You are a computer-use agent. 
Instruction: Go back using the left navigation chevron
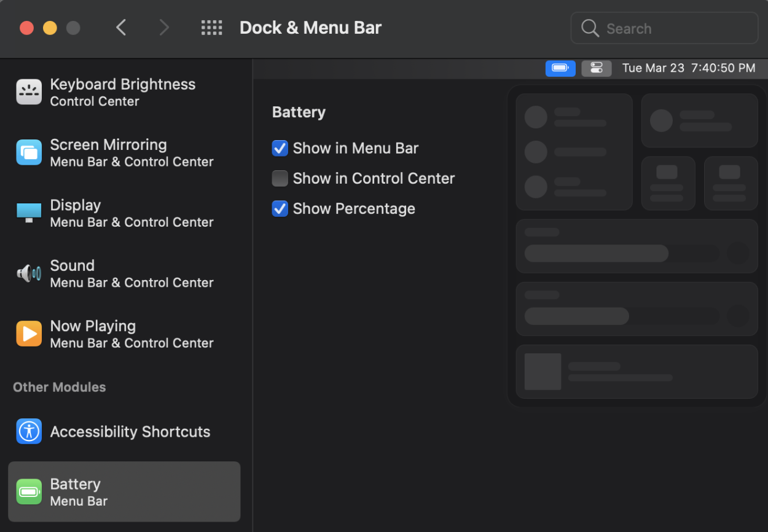tap(121, 28)
